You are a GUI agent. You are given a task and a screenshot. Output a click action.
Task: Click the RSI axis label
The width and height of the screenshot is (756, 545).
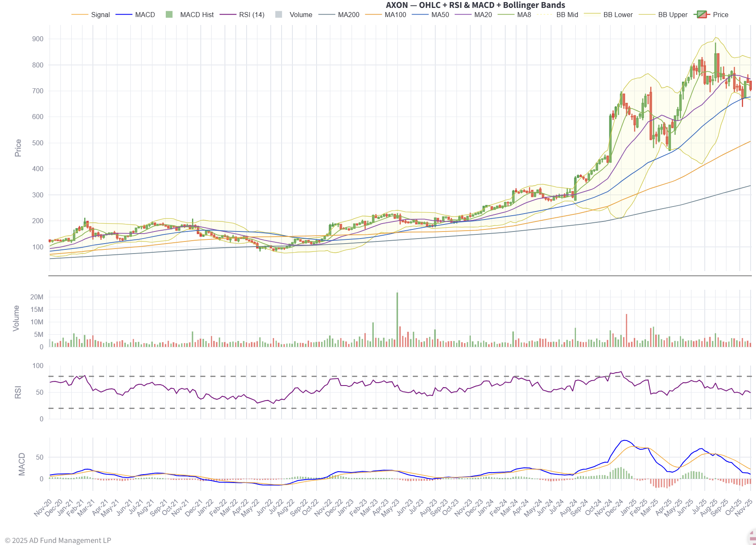[x=18, y=392]
